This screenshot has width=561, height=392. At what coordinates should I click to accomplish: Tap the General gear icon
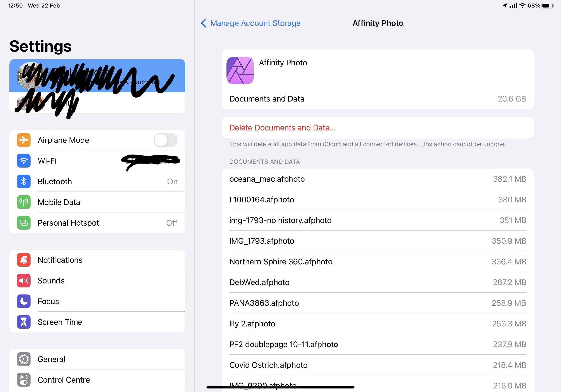(x=24, y=359)
